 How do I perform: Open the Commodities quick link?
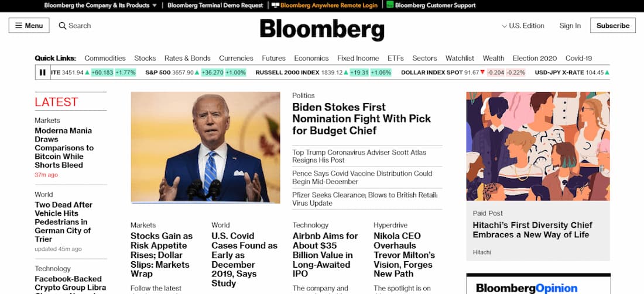[105, 58]
